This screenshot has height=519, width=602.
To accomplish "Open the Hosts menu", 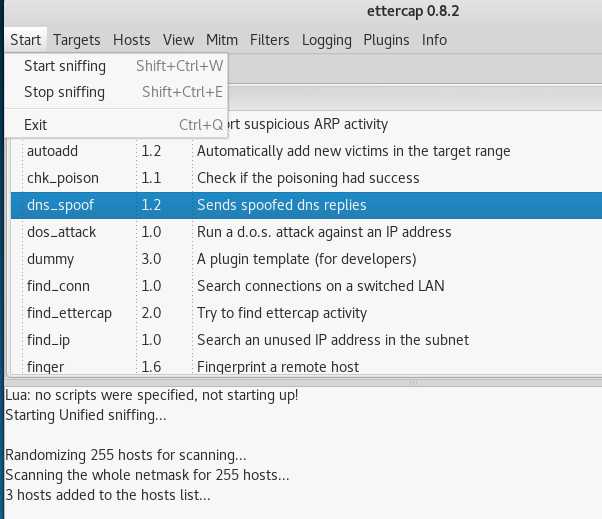I will (x=132, y=40).
